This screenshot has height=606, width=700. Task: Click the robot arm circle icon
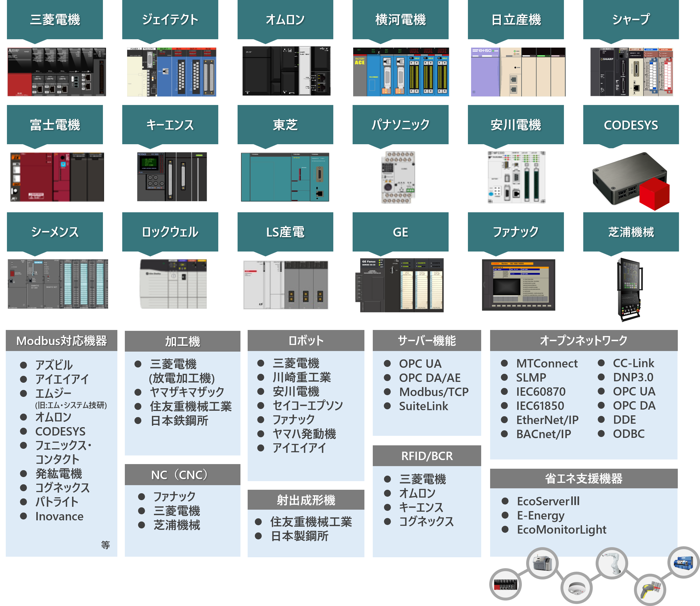tap(612, 564)
